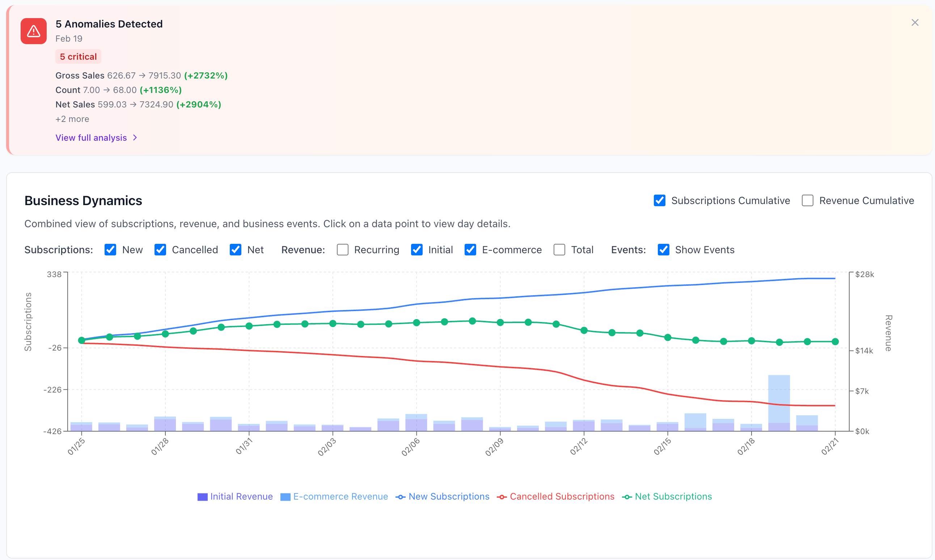This screenshot has width=935, height=560.
Task: Disable the Subscriptions Cumulative checkbox
Action: [660, 200]
